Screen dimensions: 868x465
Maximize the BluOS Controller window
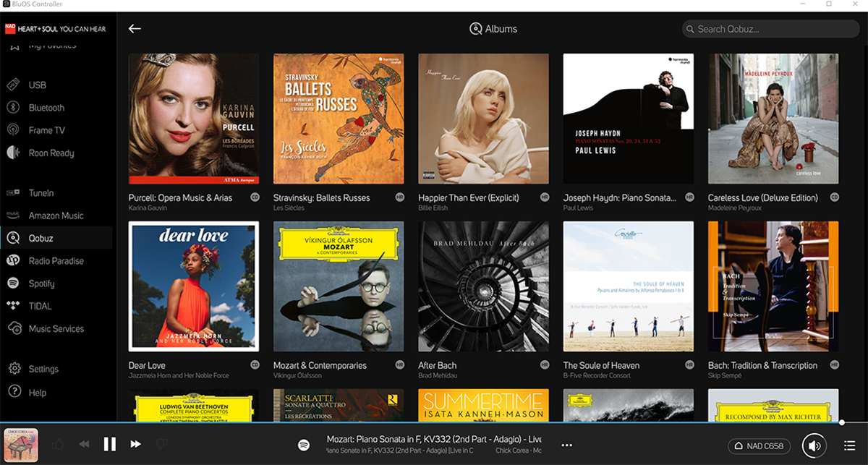coord(828,4)
